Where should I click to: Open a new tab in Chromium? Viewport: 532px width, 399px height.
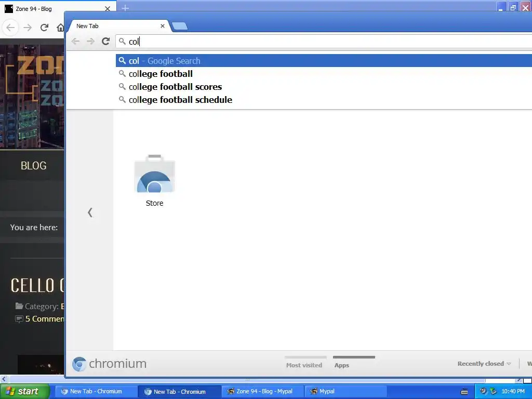point(179,26)
